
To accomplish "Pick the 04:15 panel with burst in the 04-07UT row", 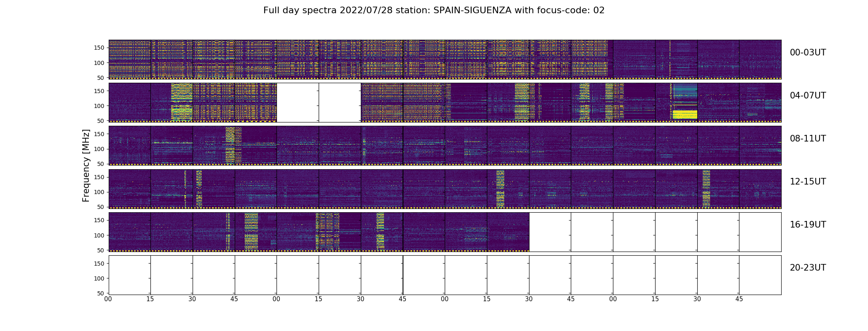I will [172, 103].
